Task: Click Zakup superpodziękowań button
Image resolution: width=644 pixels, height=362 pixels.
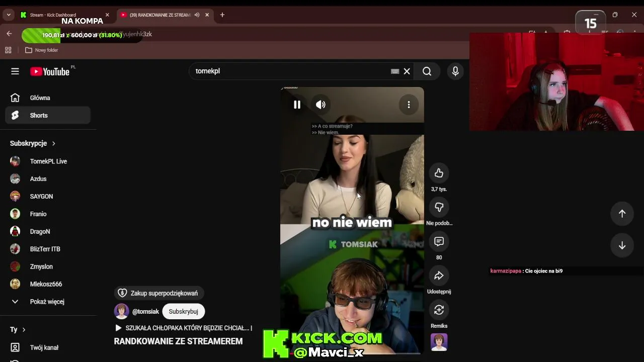Action: [x=159, y=293]
